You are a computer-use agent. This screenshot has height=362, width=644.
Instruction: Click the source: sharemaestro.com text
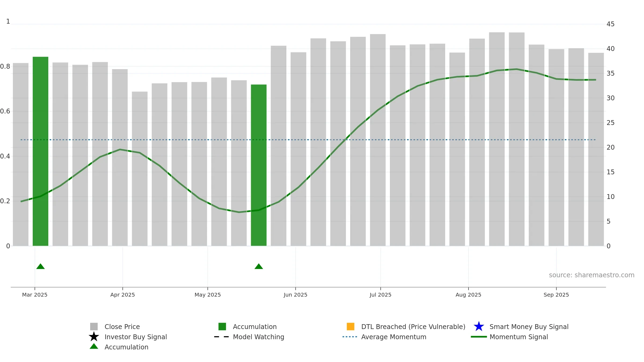click(x=592, y=275)
